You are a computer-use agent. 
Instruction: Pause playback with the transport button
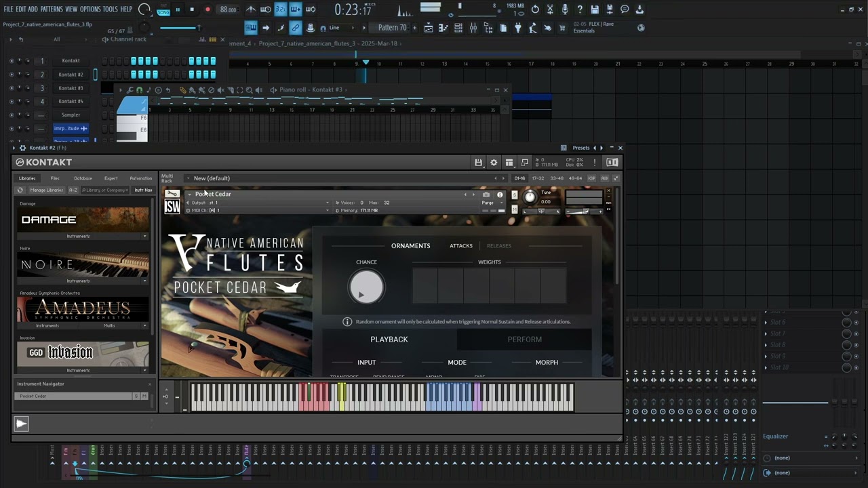pyautogui.click(x=178, y=9)
